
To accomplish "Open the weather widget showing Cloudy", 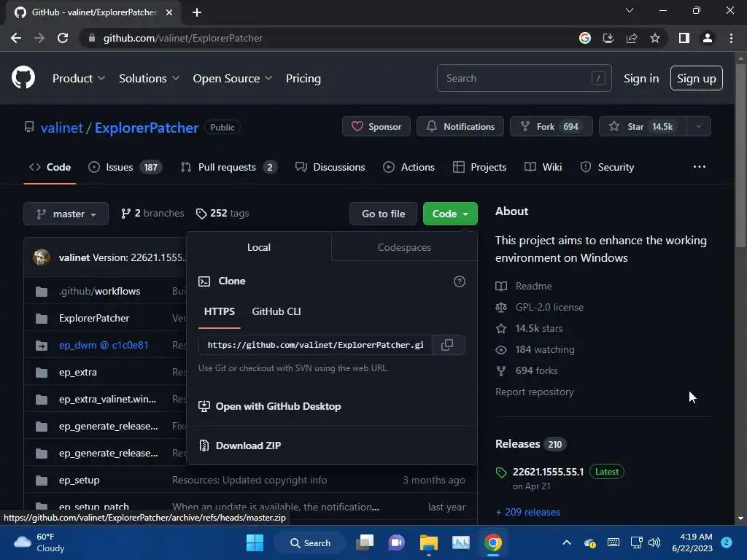I will click(39, 542).
